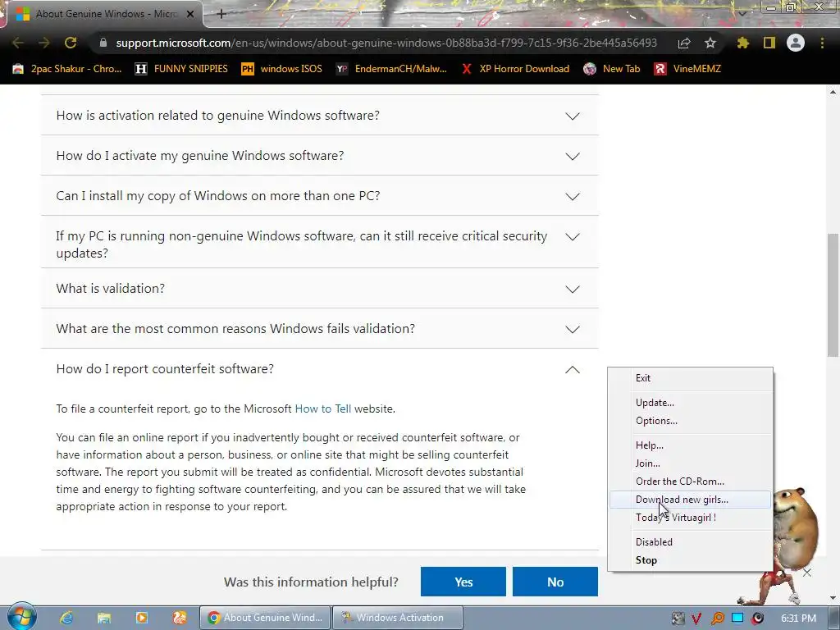This screenshot has height=630, width=840.
Task: Click the vertical page scrollbar thumb
Action: click(833, 294)
